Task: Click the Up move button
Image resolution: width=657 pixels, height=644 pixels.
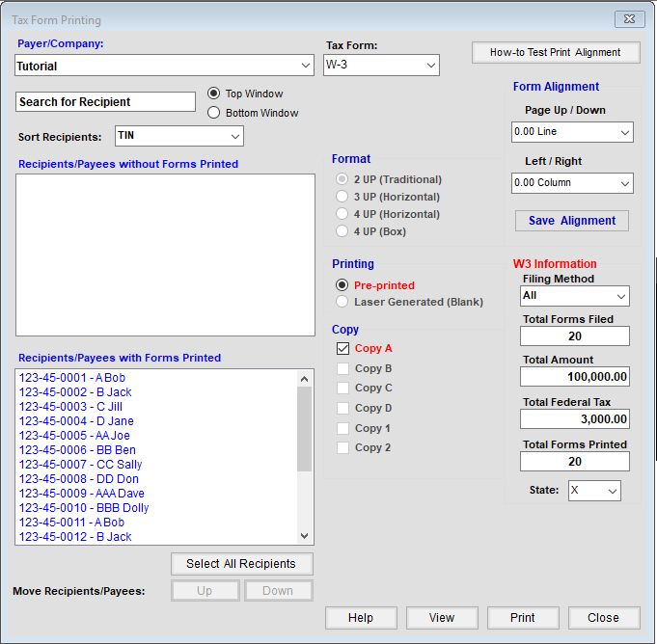Action: [205, 590]
